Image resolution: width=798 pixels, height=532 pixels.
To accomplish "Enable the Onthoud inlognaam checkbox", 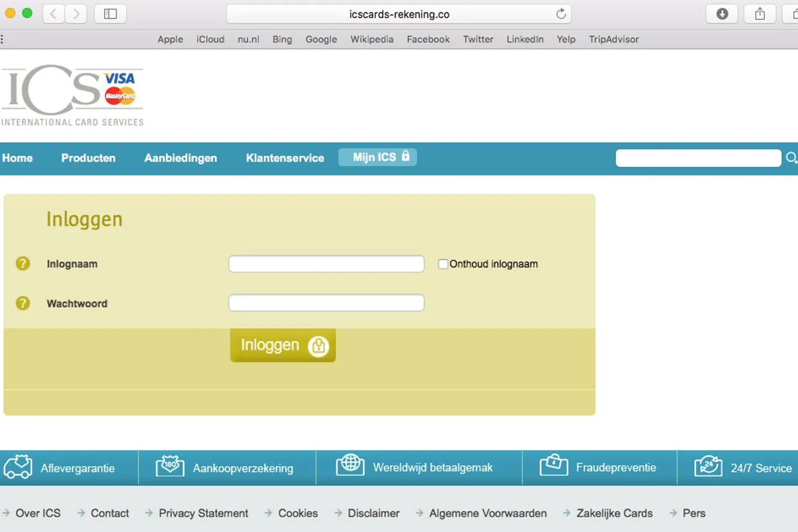I will click(x=443, y=264).
